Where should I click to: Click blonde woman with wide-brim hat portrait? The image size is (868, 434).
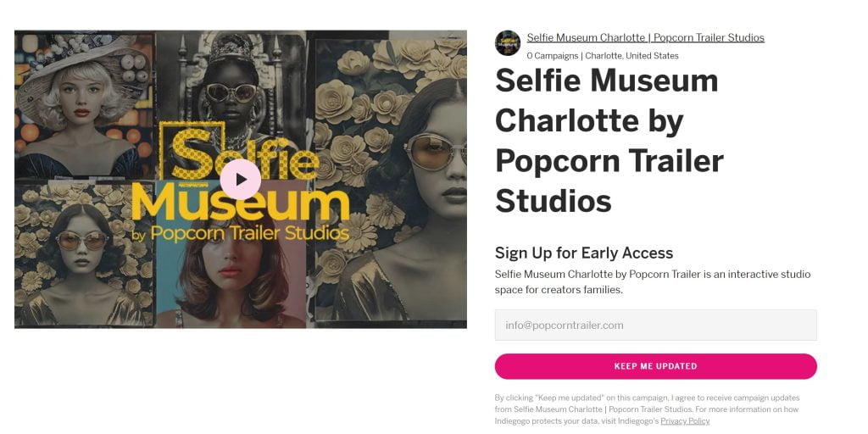[x=83, y=104]
